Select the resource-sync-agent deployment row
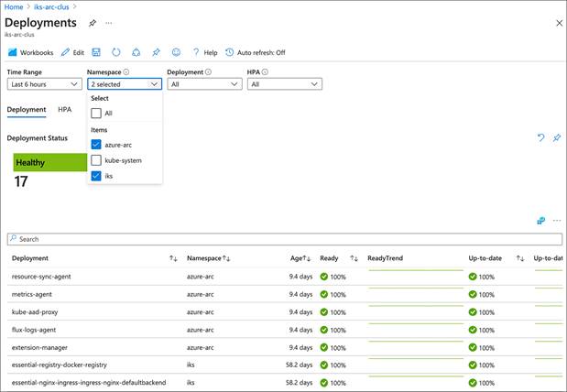The image size is (567, 392). click(285, 277)
